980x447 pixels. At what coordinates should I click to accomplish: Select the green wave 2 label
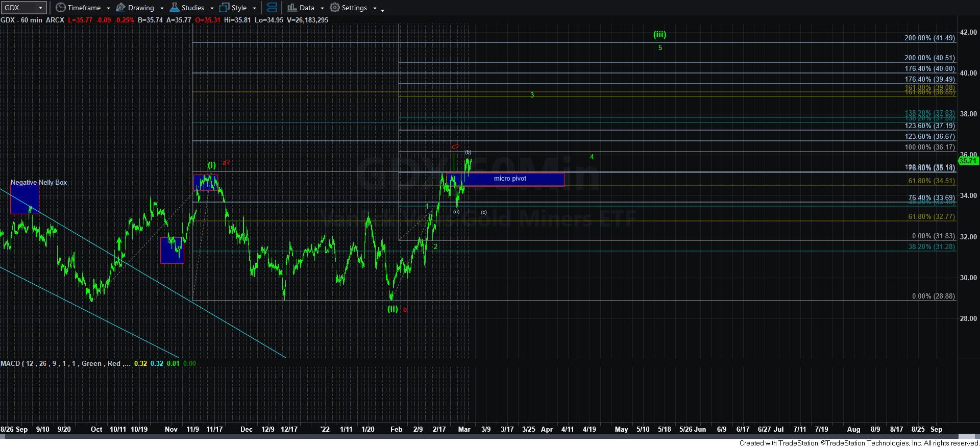pyautogui.click(x=435, y=246)
